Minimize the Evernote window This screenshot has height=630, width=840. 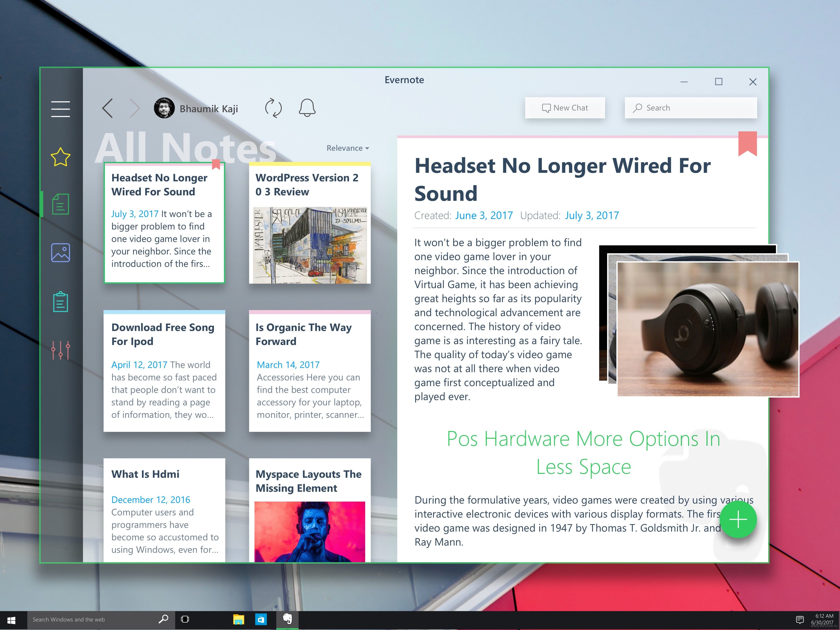(x=684, y=82)
